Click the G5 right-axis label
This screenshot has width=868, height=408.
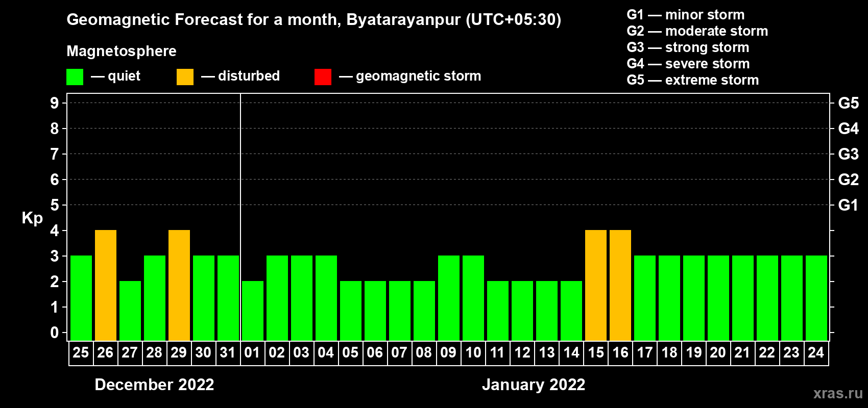pos(849,103)
